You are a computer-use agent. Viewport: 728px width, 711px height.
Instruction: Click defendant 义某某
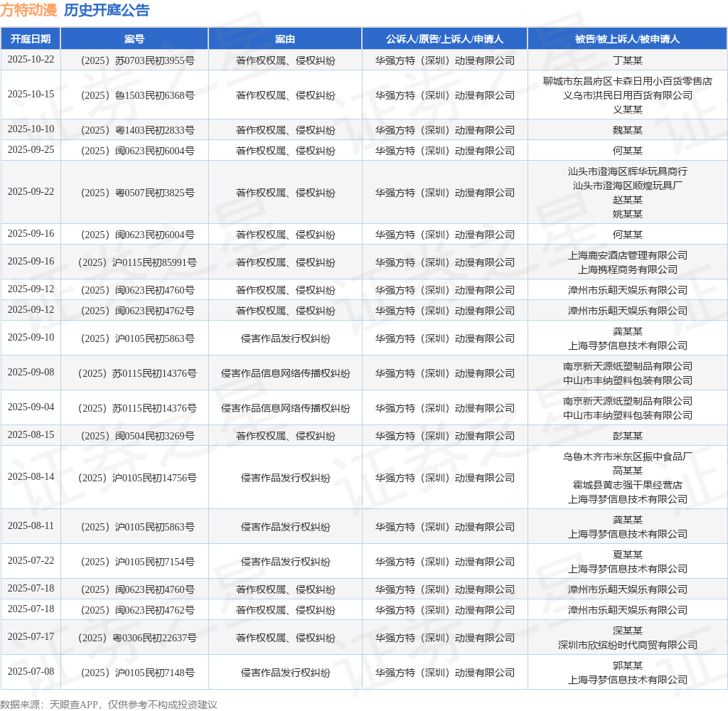point(627,109)
